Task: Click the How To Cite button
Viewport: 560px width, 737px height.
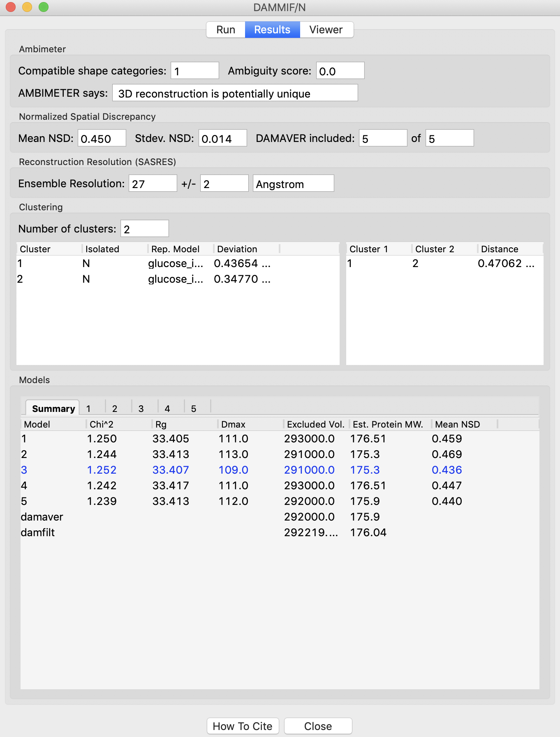Action: [x=243, y=726]
